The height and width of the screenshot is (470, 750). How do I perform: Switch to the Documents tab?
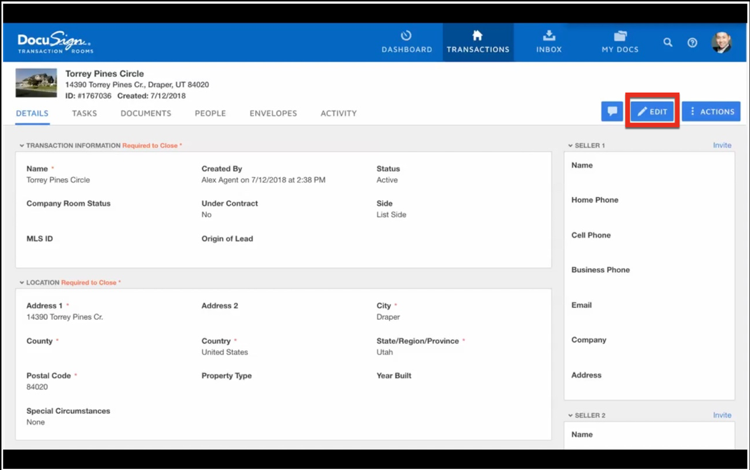pos(146,114)
